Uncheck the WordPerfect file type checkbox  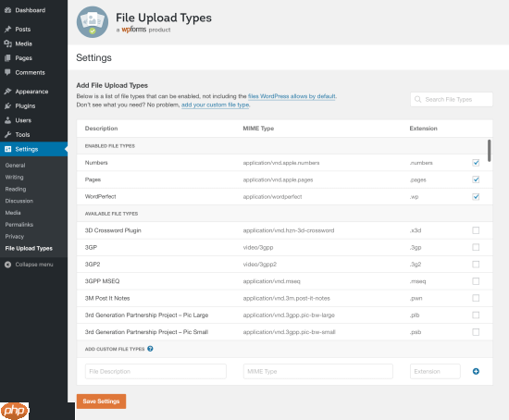pos(476,197)
